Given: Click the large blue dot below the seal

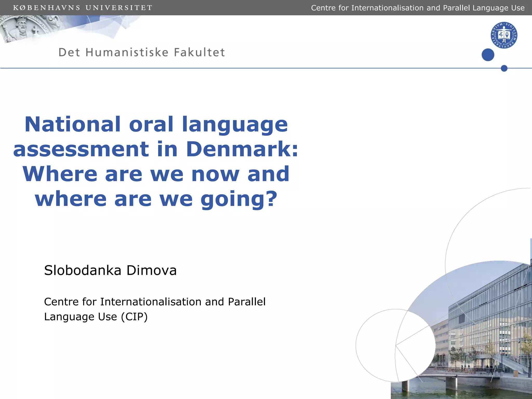Looking at the screenshot, I should click(x=488, y=55).
